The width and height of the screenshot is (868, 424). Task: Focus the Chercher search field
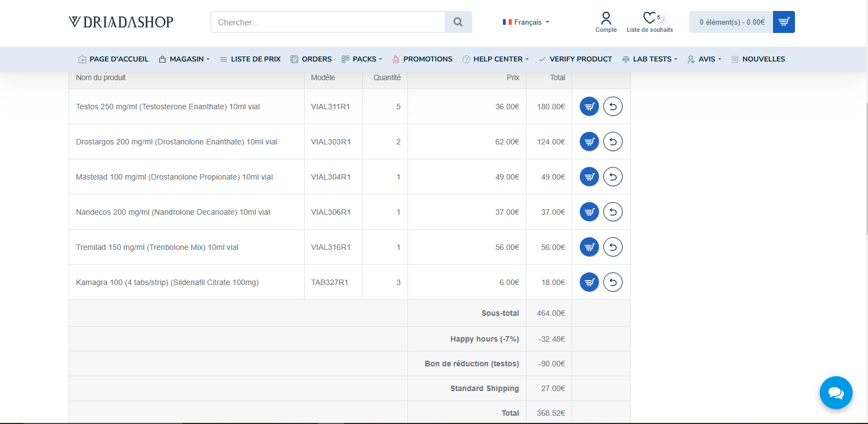pos(328,22)
